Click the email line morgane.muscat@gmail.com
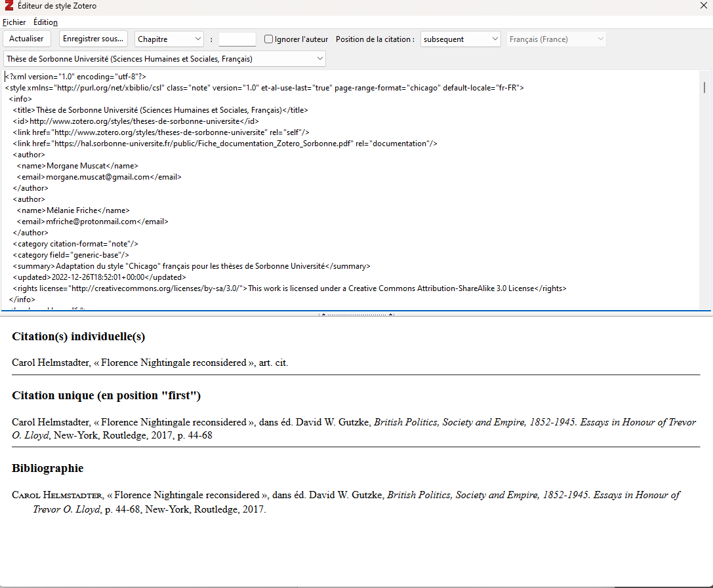 click(99, 177)
